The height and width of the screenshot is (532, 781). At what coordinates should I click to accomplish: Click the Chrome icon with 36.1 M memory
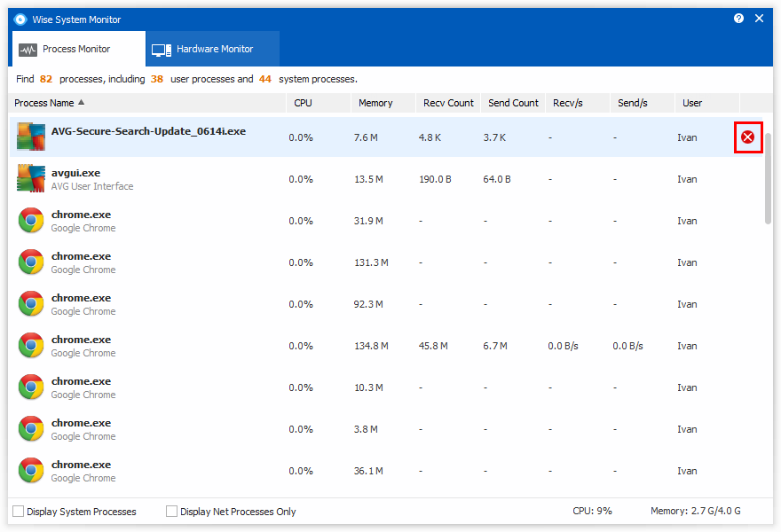[x=31, y=471]
